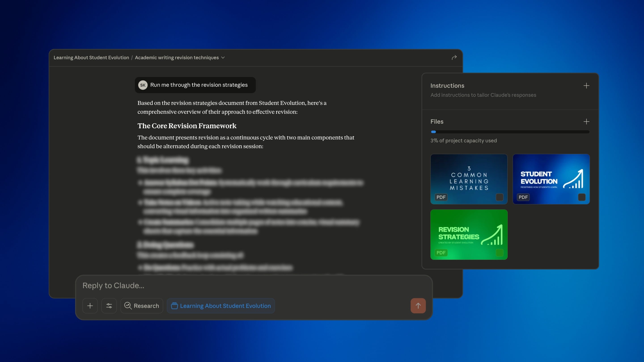Go to Learning About Student Evolution breadcrumb
The height and width of the screenshot is (362, 644).
pyautogui.click(x=91, y=58)
